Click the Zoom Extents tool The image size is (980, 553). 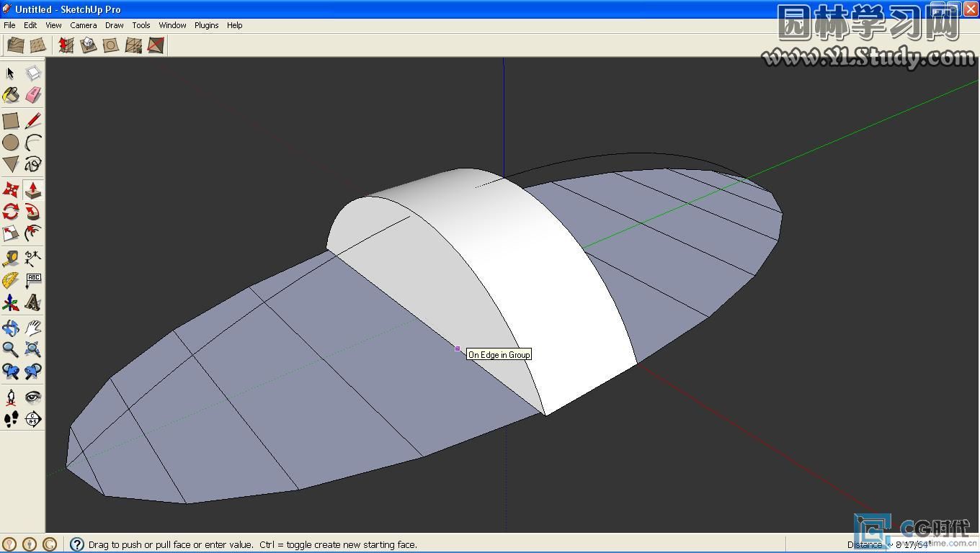click(33, 350)
